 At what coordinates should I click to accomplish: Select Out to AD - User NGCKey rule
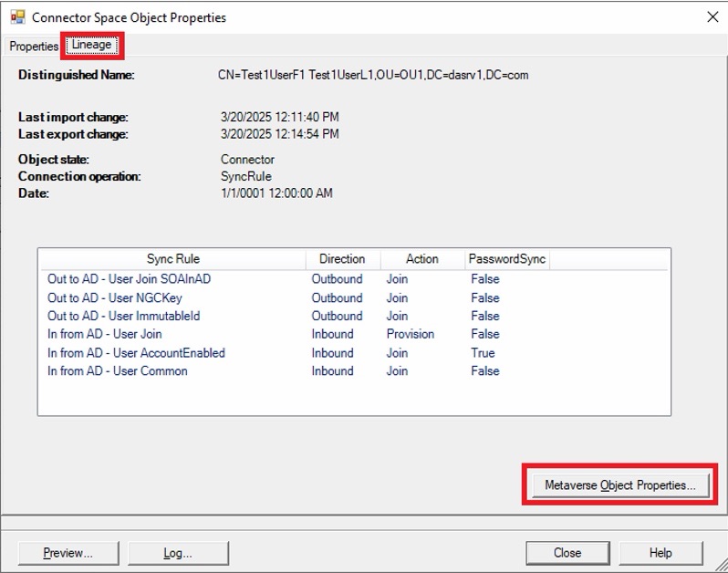coord(115,298)
